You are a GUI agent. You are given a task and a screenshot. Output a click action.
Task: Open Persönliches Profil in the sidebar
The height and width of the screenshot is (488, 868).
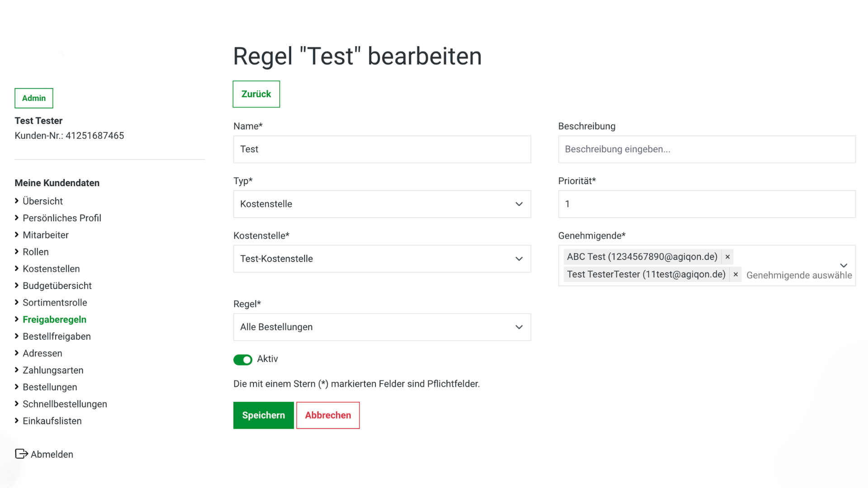click(x=62, y=218)
